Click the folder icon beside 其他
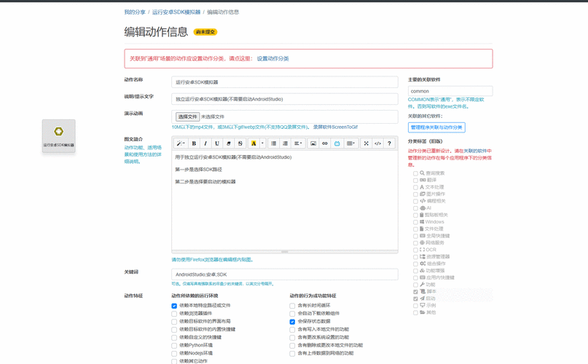The height and width of the screenshot is (364, 588). pos(423,312)
